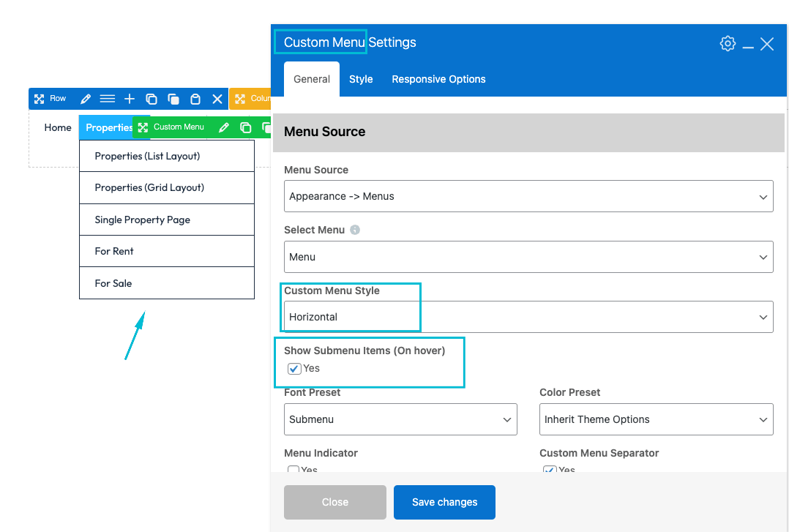Open the Row layout lines icon
Viewport: 789px width, 532px height.
pos(108,99)
